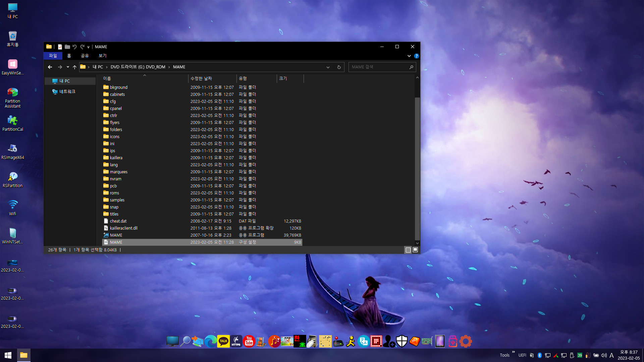Sort by 이름 (Name) column header
The height and width of the screenshot is (362, 644).
point(145,78)
